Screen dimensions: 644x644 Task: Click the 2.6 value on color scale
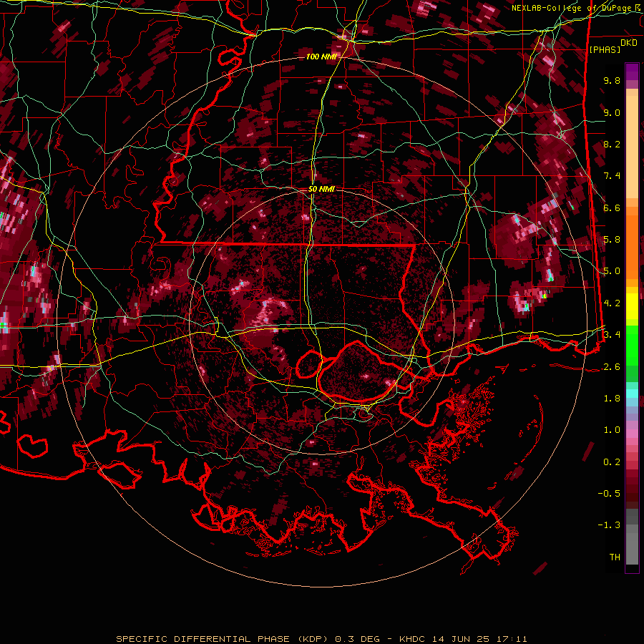pos(612,367)
